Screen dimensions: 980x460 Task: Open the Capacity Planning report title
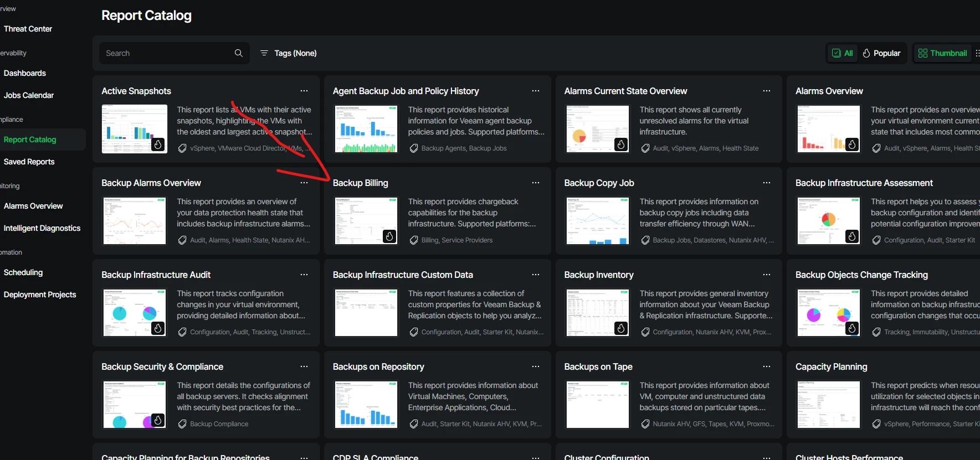[x=831, y=366]
